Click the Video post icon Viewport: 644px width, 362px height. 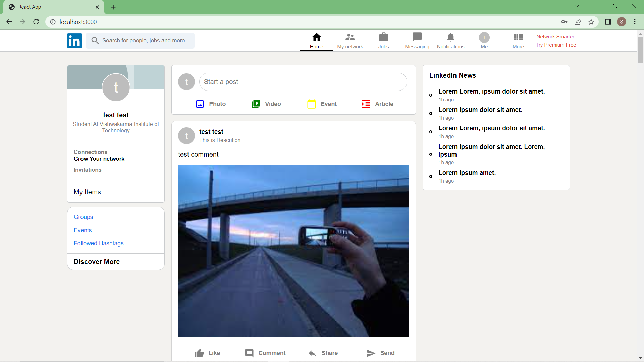[256, 104]
